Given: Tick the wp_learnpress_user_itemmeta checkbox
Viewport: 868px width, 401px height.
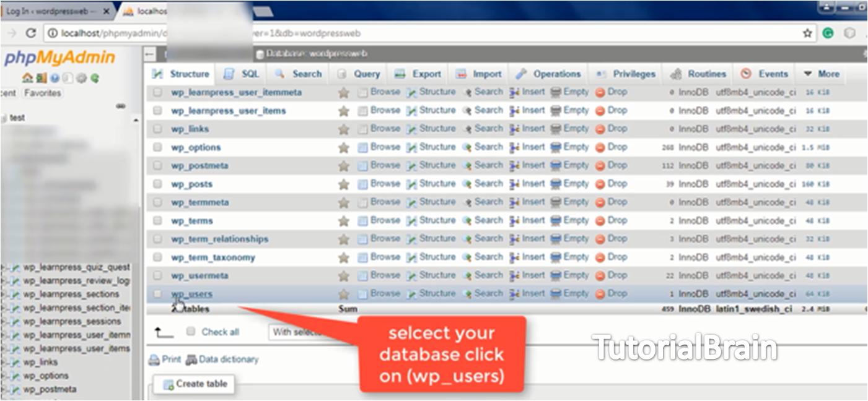Looking at the screenshot, I should tap(158, 92).
